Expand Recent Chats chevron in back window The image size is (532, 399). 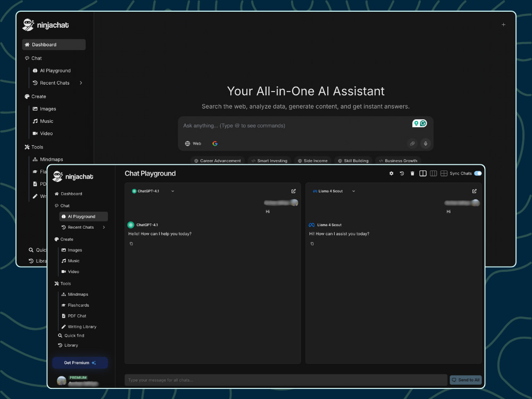click(81, 83)
